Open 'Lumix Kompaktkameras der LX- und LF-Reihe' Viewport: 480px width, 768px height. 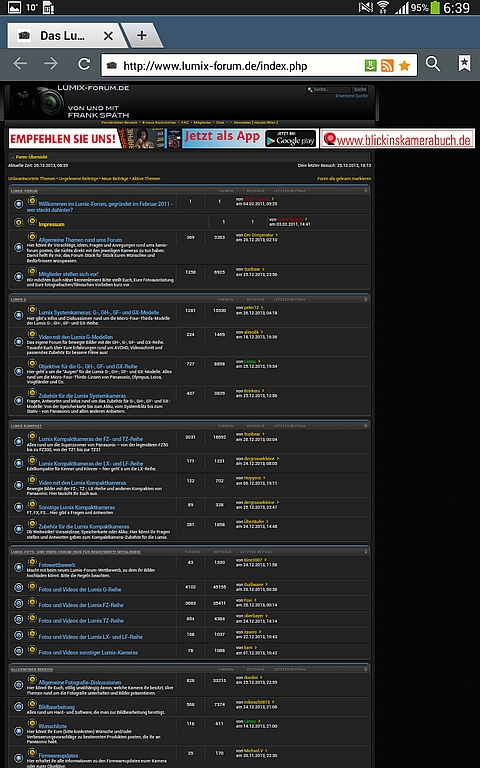[91, 463]
